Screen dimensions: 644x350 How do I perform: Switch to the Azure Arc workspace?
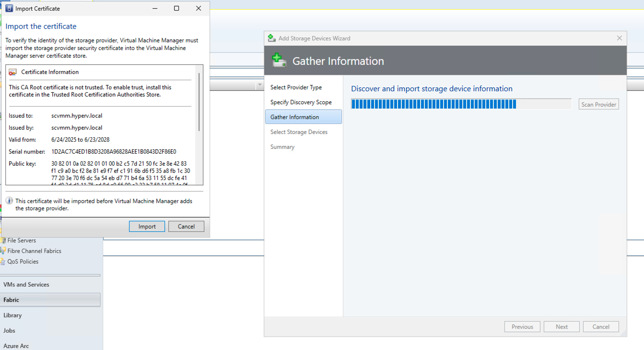tap(50, 346)
